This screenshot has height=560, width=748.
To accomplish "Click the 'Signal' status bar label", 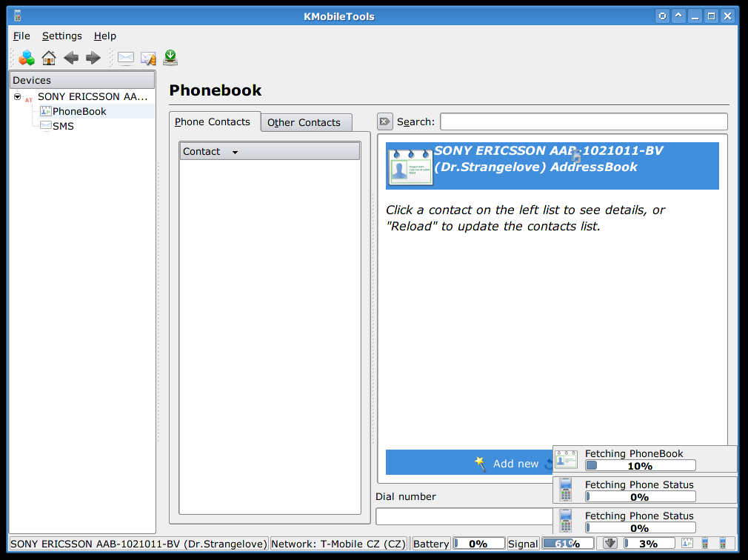I will (x=523, y=544).
